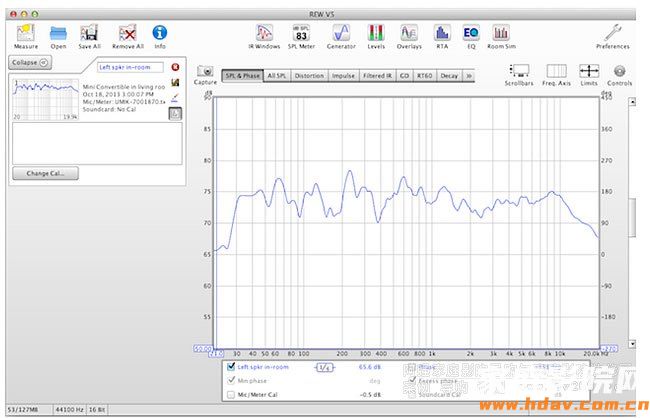Open Preferences with the wrench icon
This screenshot has height=418, width=650.
(612, 36)
